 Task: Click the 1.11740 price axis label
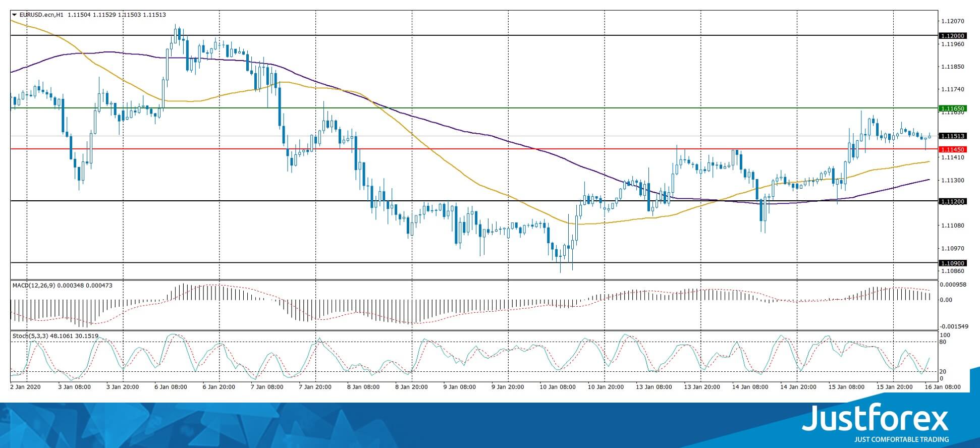pyautogui.click(x=953, y=89)
